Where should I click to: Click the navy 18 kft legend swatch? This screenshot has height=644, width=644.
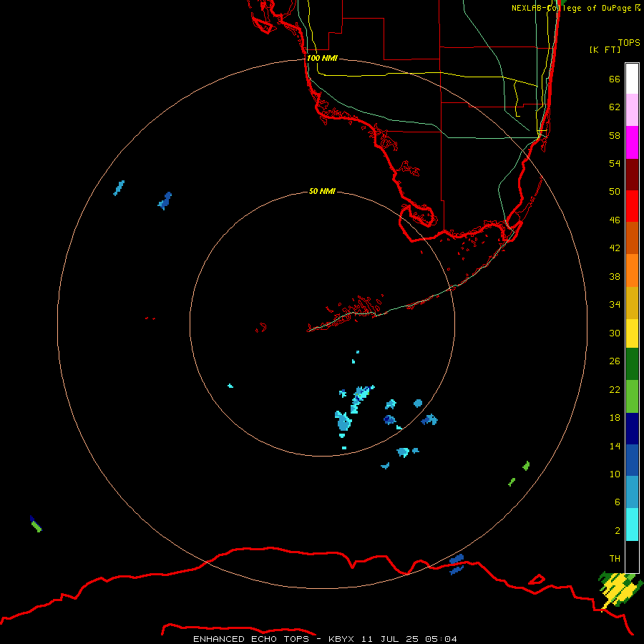(632, 429)
